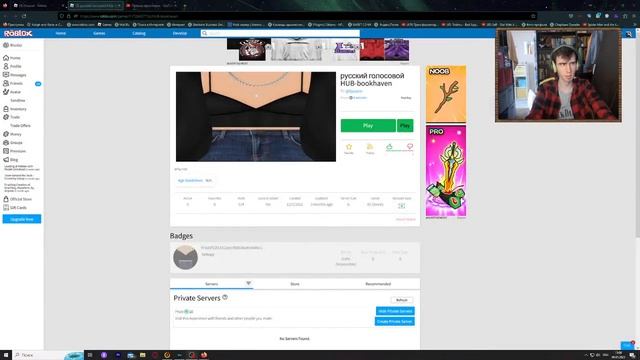This screenshot has width=640, height=360.
Task: Click the red thumbs-down dislike icon
Action: click(x=409, y=147)
